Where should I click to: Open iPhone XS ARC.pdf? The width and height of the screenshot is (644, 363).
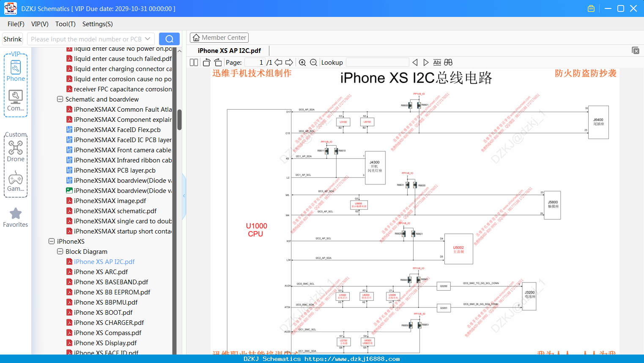[101, 272]
